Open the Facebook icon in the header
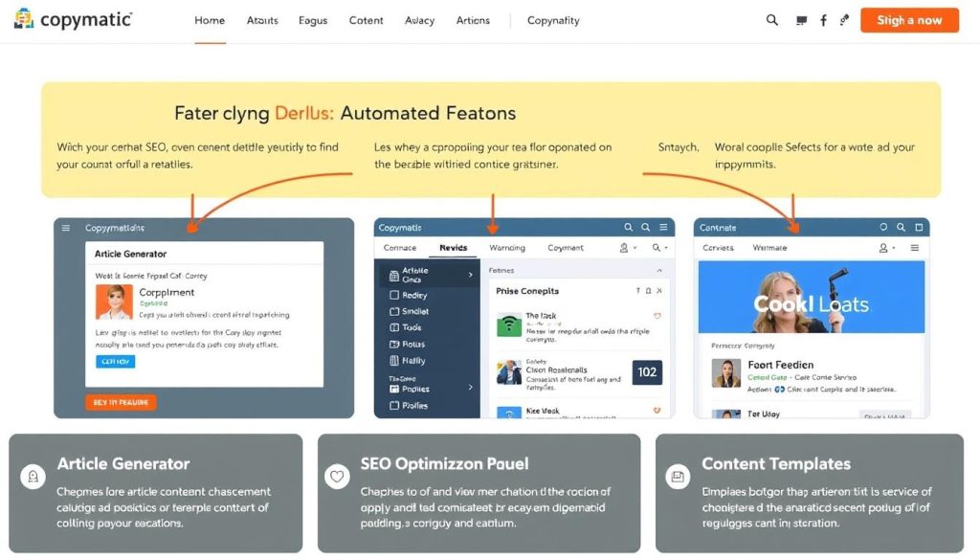This screenshot has height=560, width=980. pos(823,20)
